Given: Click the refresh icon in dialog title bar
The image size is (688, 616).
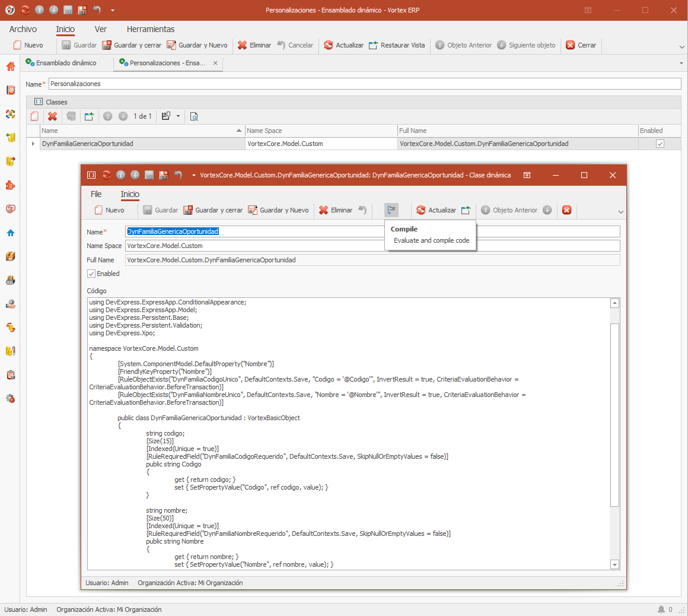Looking at the screenshot, I should (107, 174).
